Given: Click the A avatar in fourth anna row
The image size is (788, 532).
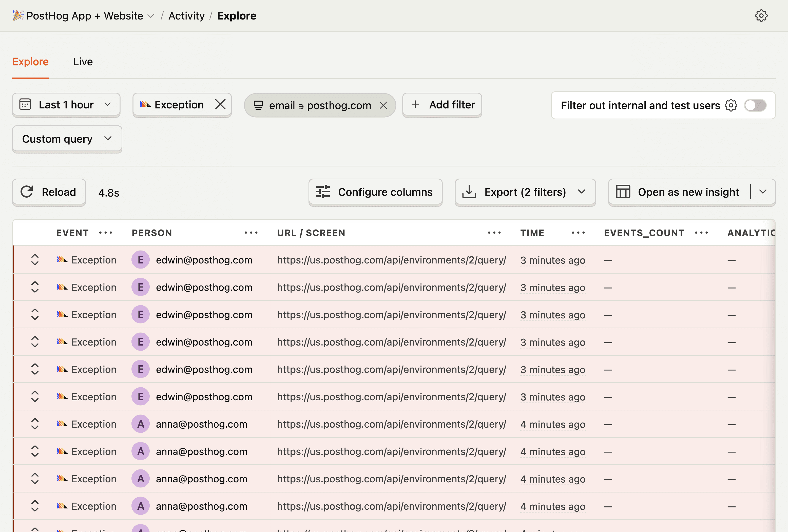Looking at the screenshot, I should pos(140,506).
